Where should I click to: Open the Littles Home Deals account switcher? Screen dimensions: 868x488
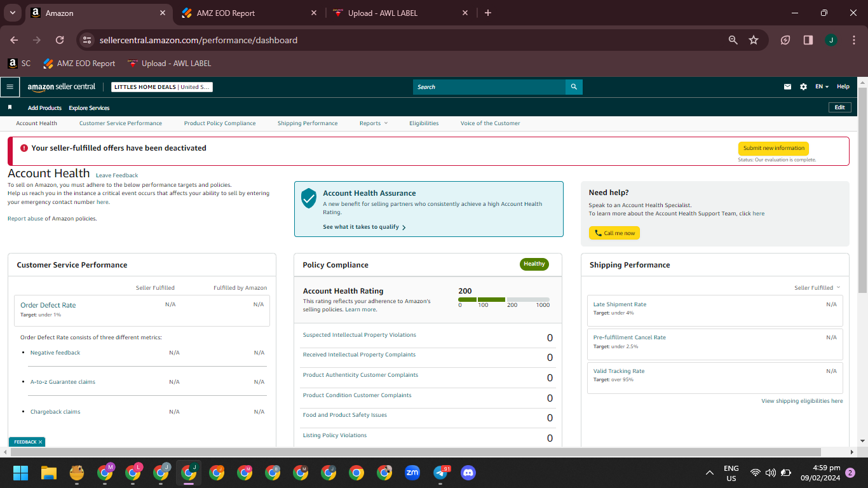pyautogui.click(x=162, y=87)
